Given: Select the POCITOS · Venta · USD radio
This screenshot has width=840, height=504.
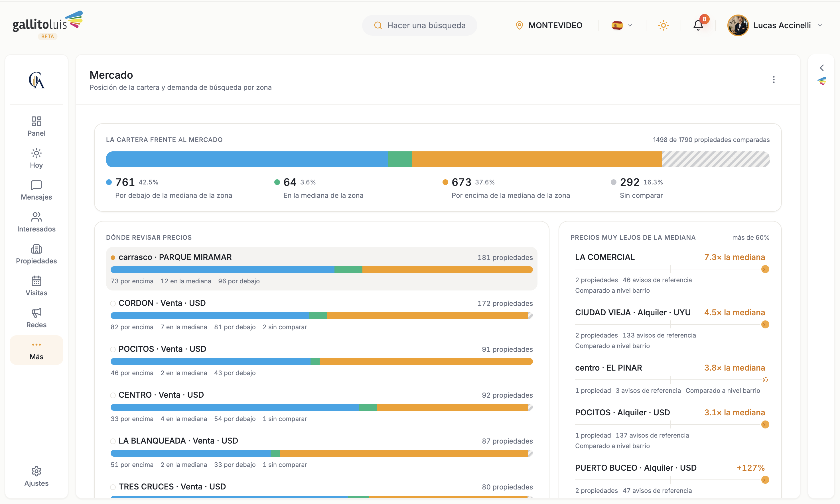Looking at the screenshot, I should click(x=113, y=349).
